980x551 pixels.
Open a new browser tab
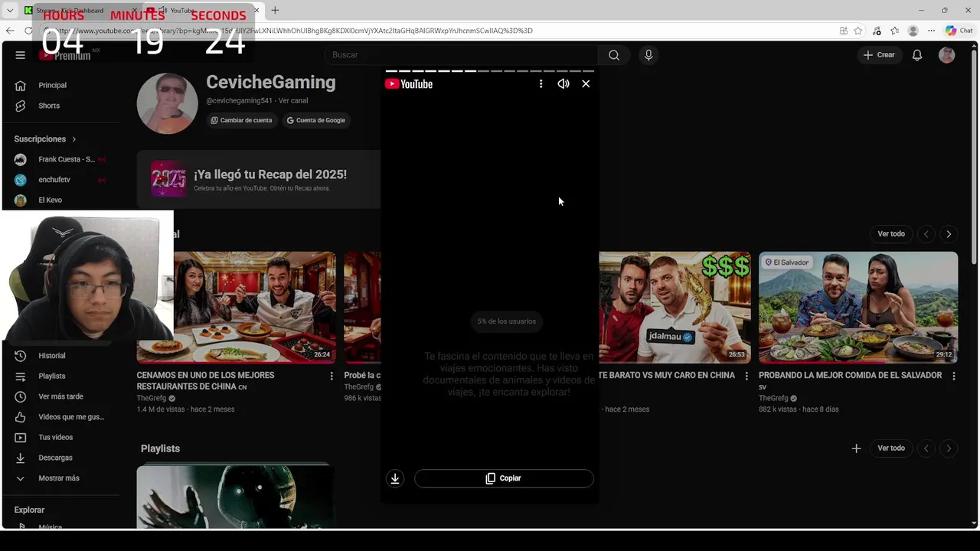coord(275,10)
